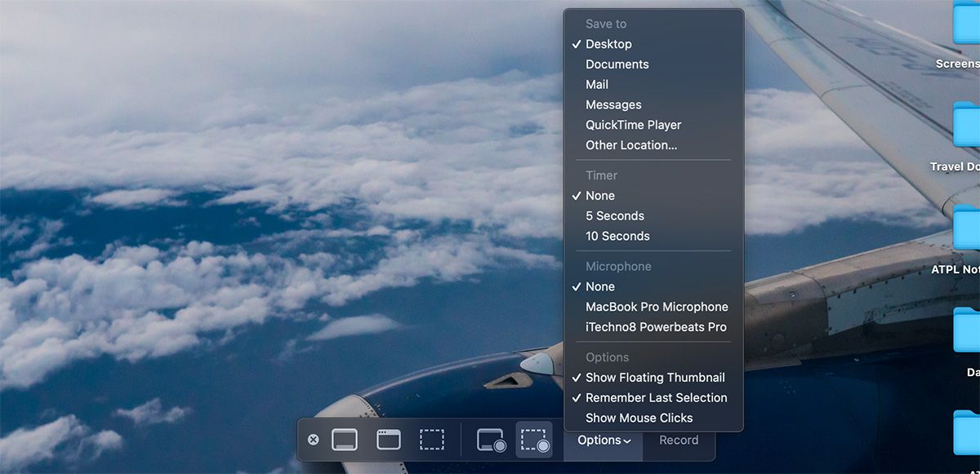The image size is (980, 474).
Task: Select the Record Entire Screen tool
Action: point(491,439)
